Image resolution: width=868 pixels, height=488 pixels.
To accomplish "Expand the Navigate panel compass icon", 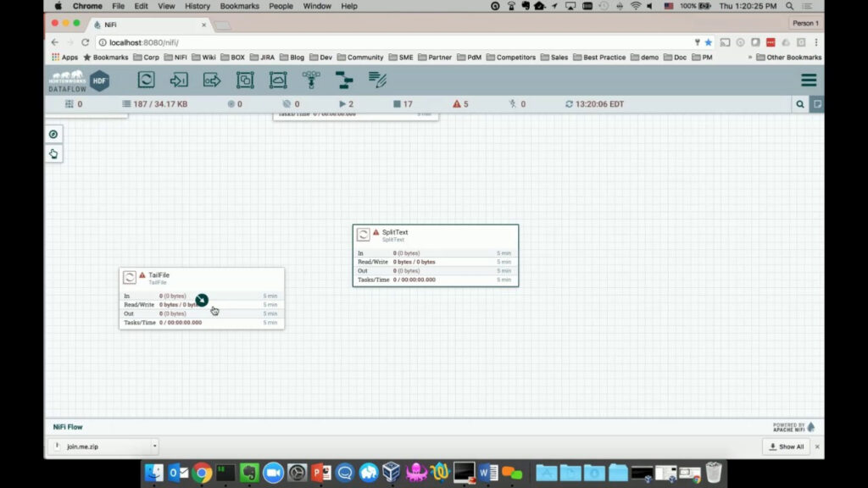I will (53, 135).
